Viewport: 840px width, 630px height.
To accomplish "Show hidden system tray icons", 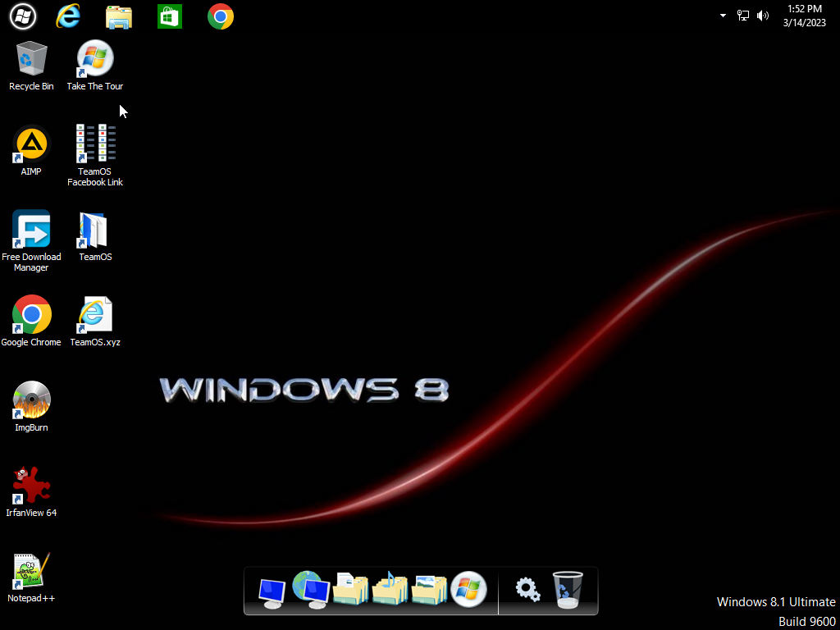I will coord(724,16).
